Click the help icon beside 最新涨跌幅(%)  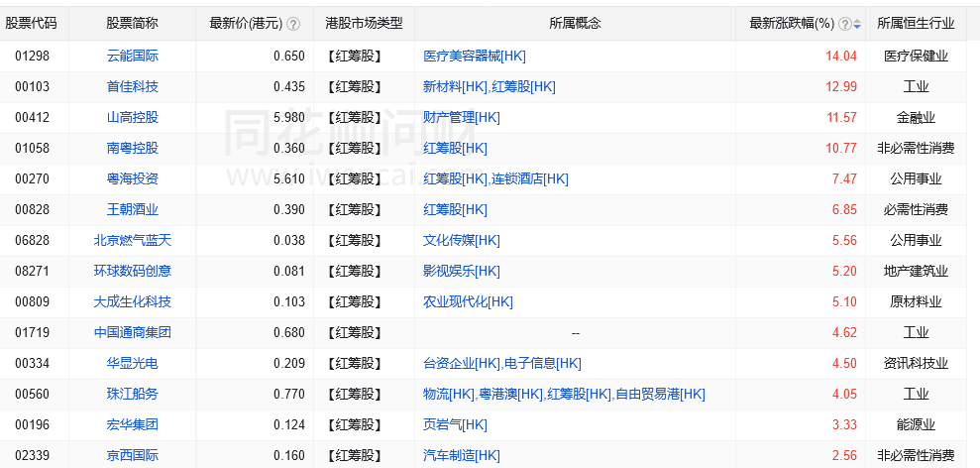(844, 24)
